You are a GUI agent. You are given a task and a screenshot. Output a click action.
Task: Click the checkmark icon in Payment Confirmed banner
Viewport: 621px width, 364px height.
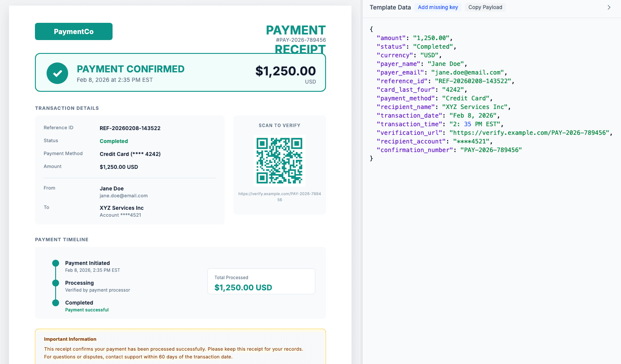(57, 73)
